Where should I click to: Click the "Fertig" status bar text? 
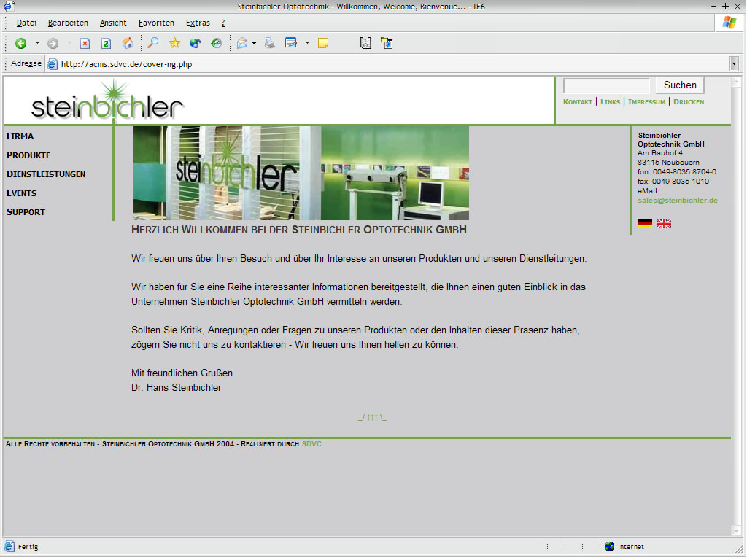coord(28,547)
